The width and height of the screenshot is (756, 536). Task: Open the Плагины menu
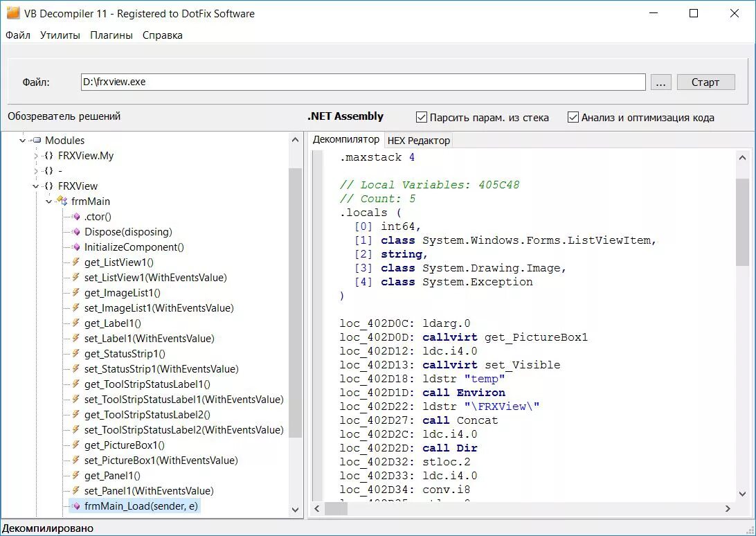(111, 35)
